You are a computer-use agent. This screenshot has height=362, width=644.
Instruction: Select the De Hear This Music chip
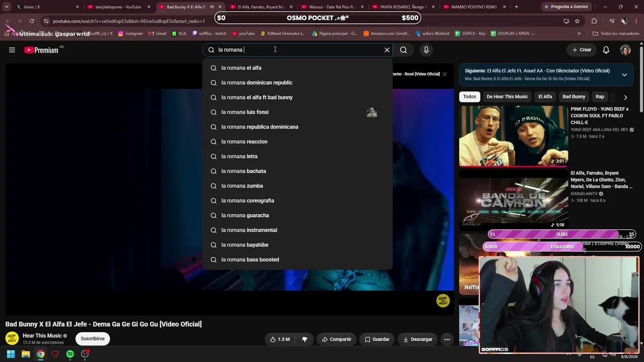coord(507,97)
